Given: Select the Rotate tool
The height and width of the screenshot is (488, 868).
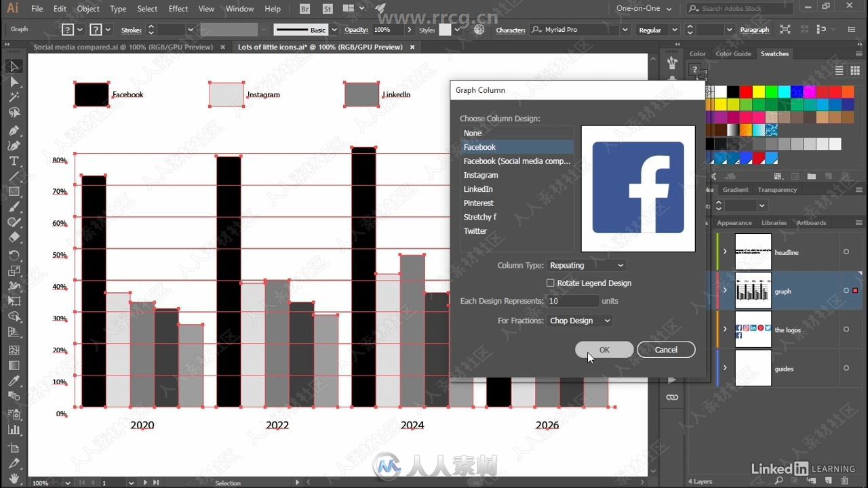Looking at the screenshot, I should [x=14, y=255].
